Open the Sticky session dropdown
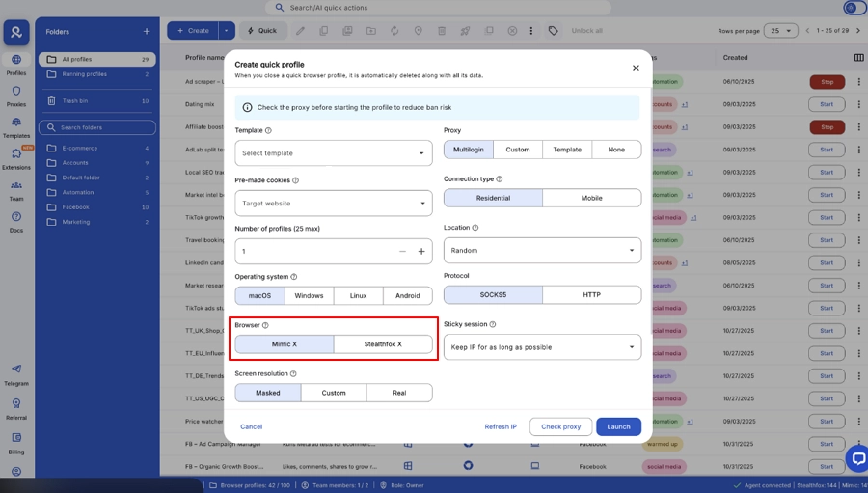 (x=542, y=347)
